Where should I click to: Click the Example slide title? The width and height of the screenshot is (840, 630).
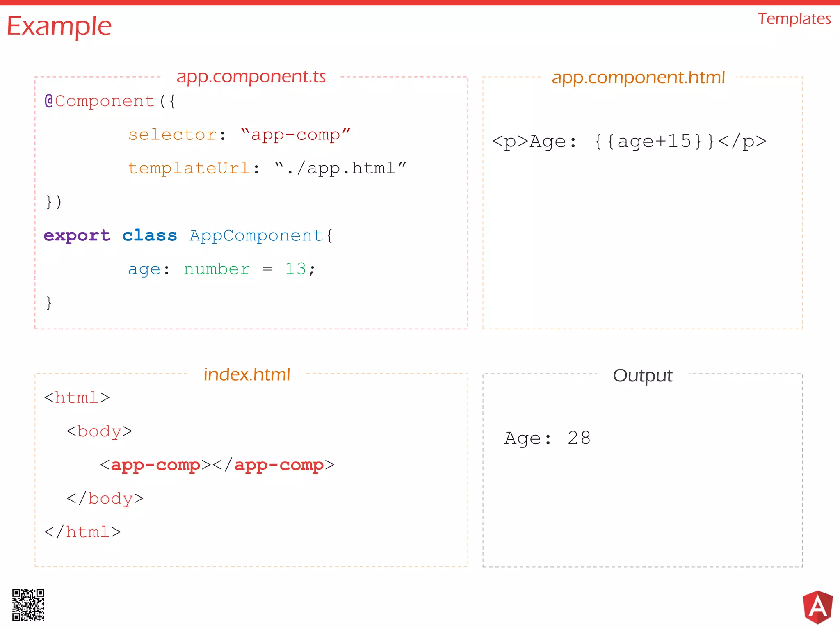click(x=59, y=26)
